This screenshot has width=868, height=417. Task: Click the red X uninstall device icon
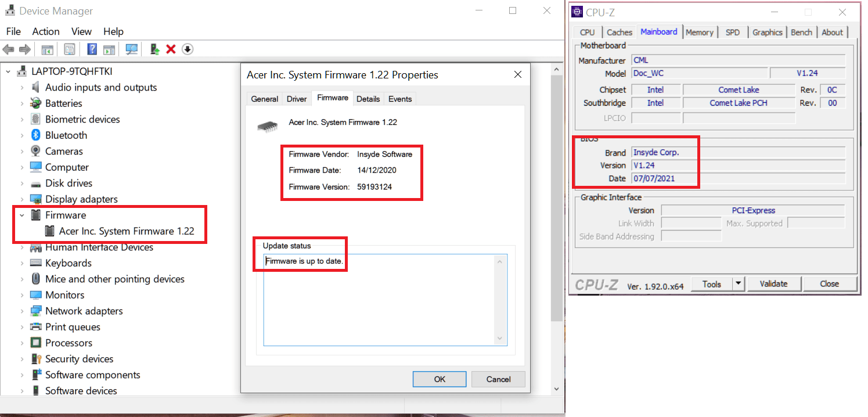coord(170,49)
